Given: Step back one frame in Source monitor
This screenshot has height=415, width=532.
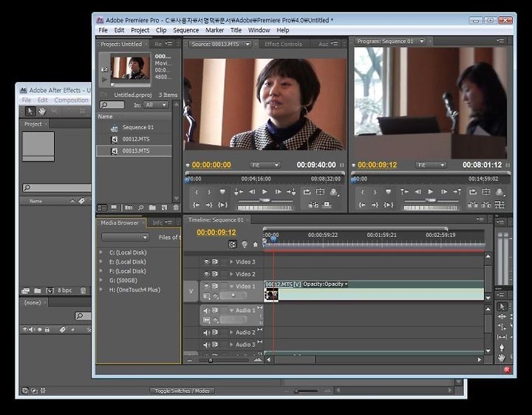Looking at the screenshot, I should 252,192.
